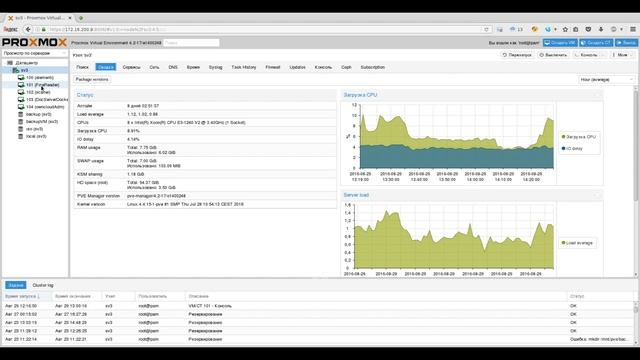This screenshot has height=360, width=640.
Task: Open the bookmarks clipboard icon
Action: tap(576, 29)
